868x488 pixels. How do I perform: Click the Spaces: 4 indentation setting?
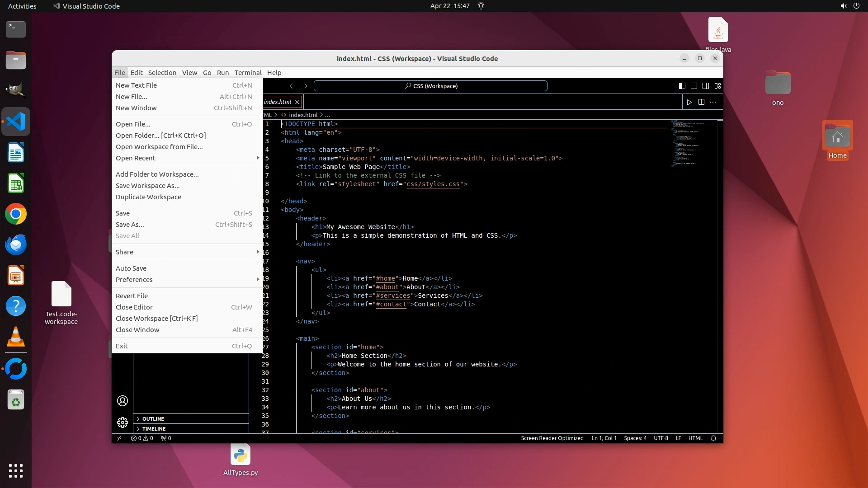[635, 438]
